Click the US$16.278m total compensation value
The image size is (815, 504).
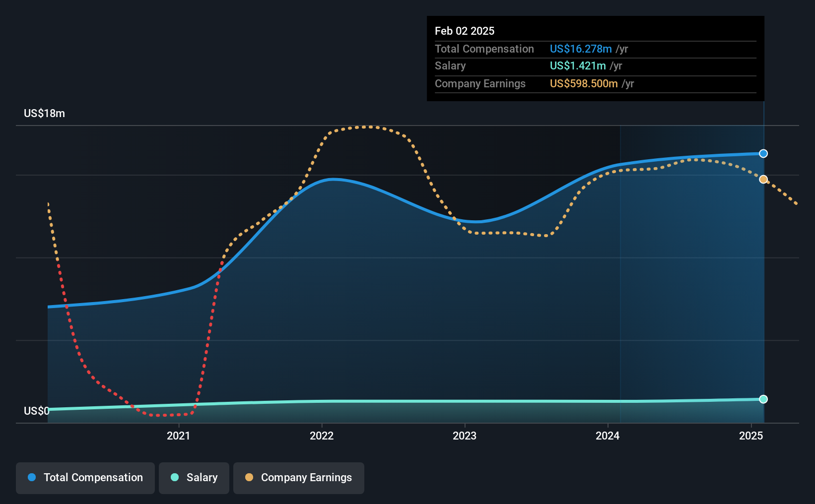click(x=581, y=49)
